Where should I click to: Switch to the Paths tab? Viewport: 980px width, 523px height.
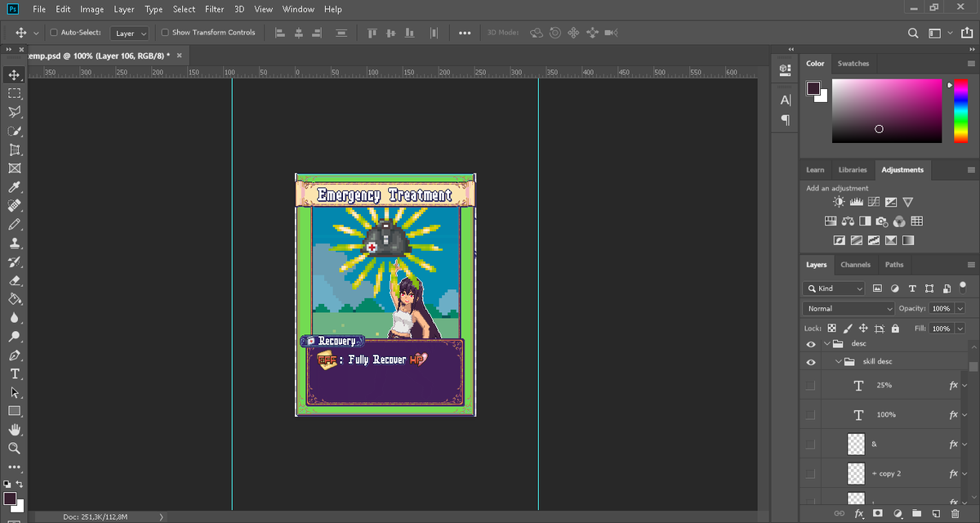[894, 265]
